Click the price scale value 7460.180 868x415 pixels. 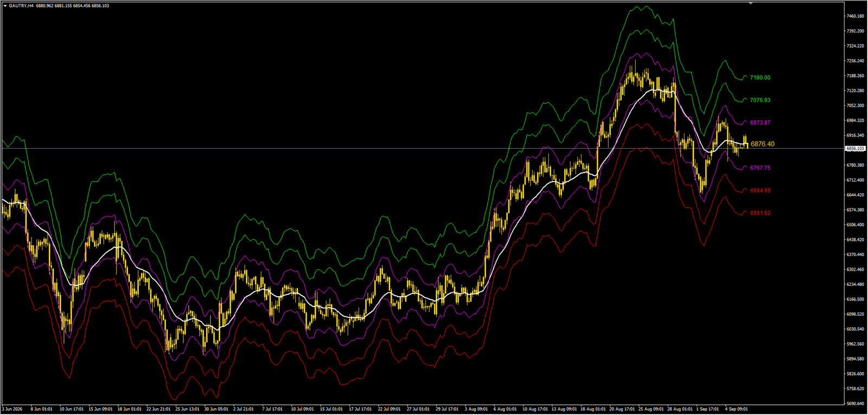pyautogui.click(x=855, y=16)
